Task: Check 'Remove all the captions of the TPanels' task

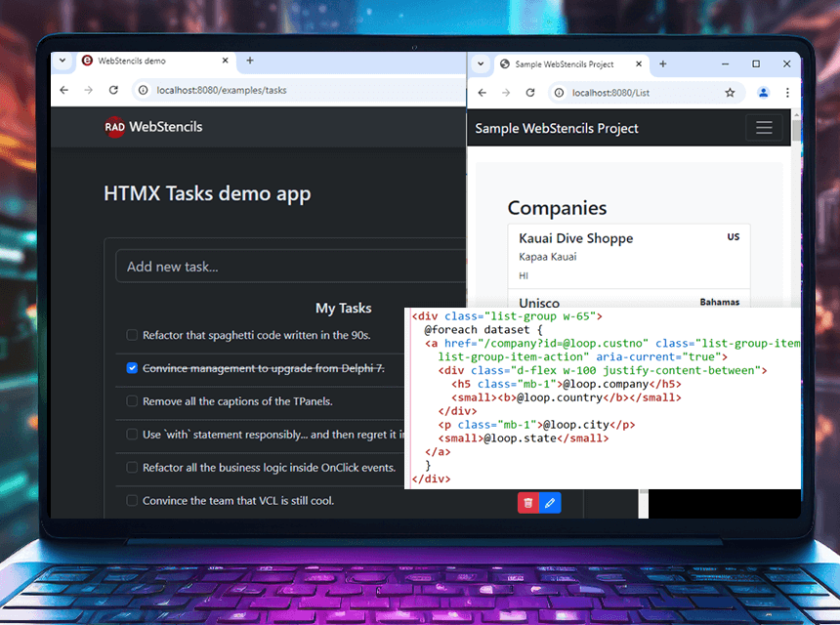Action: (132, 401)
